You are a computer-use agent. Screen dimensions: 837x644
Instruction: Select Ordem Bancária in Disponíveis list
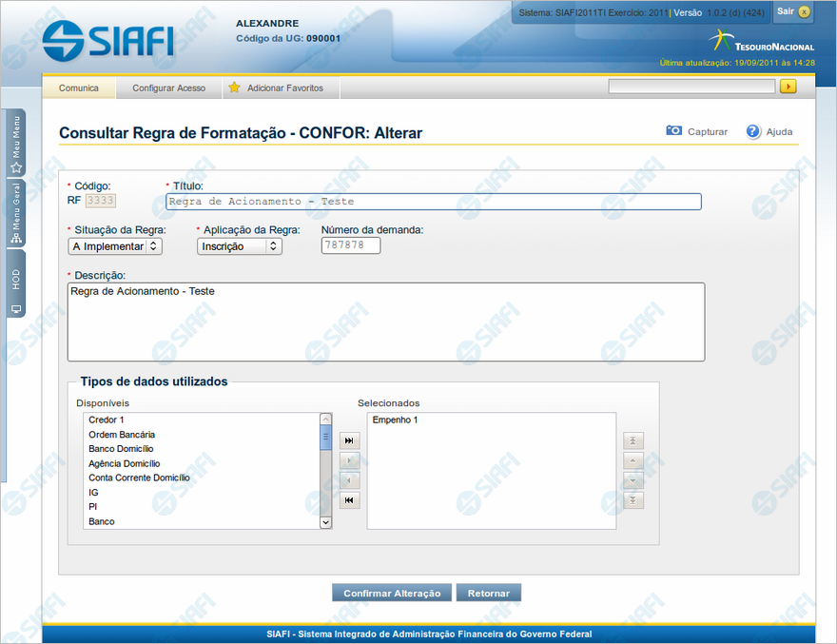[122, 434]
